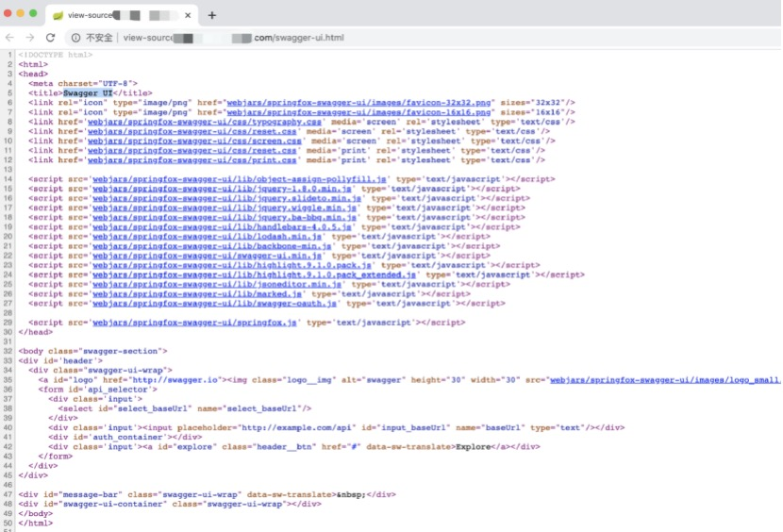Click the div id="message-bar" line

207,494
